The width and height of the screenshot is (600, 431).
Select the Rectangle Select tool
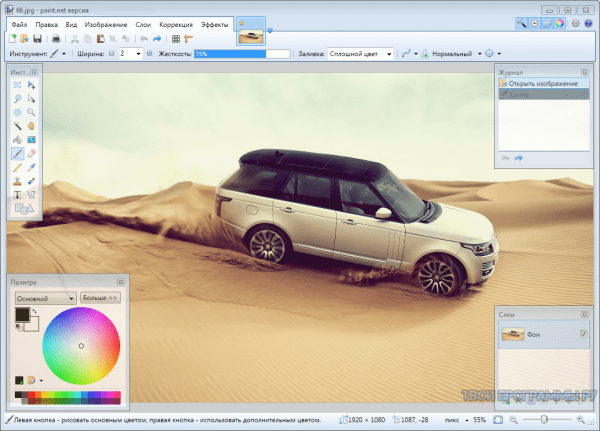coord(17,87)
